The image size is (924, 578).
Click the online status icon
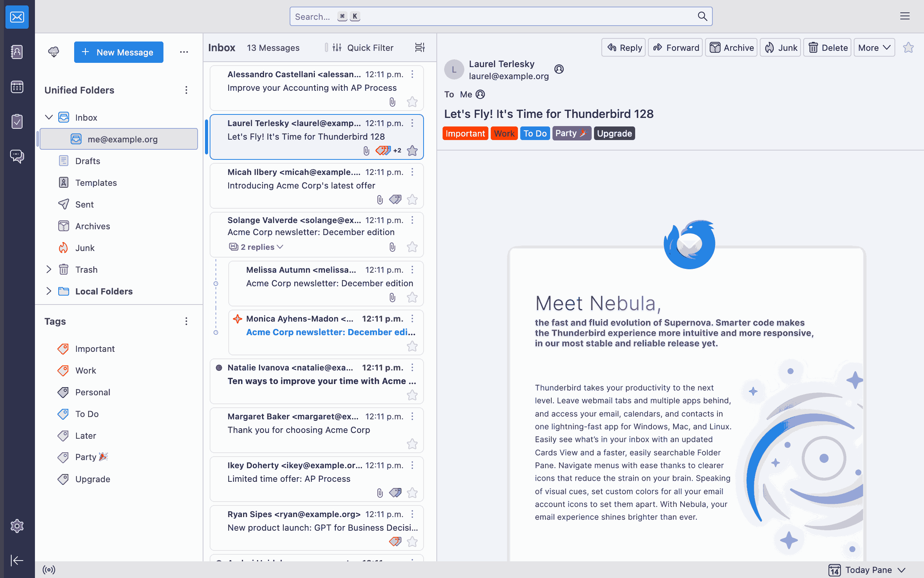[x=49, y=569]
